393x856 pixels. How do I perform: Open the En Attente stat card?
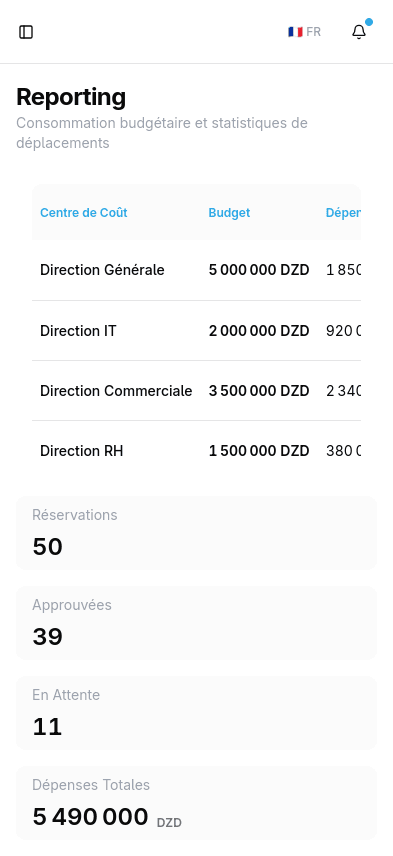click(x=196, y=713)
